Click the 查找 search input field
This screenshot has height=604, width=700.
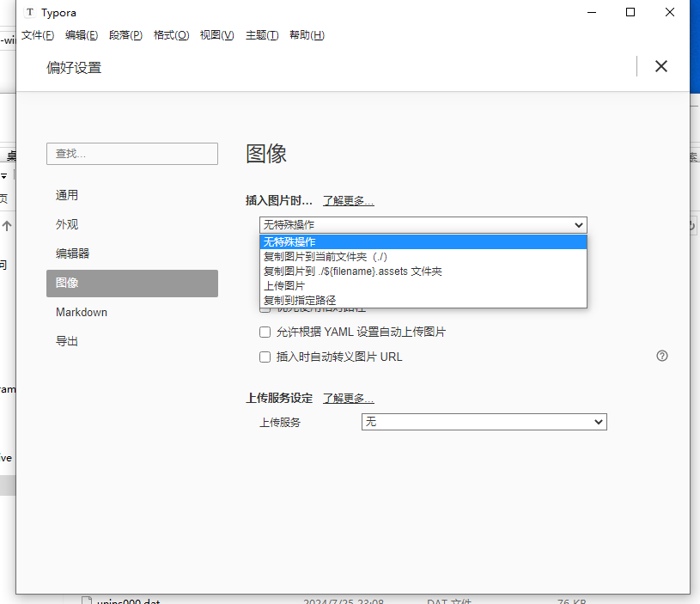coord(131,154)
